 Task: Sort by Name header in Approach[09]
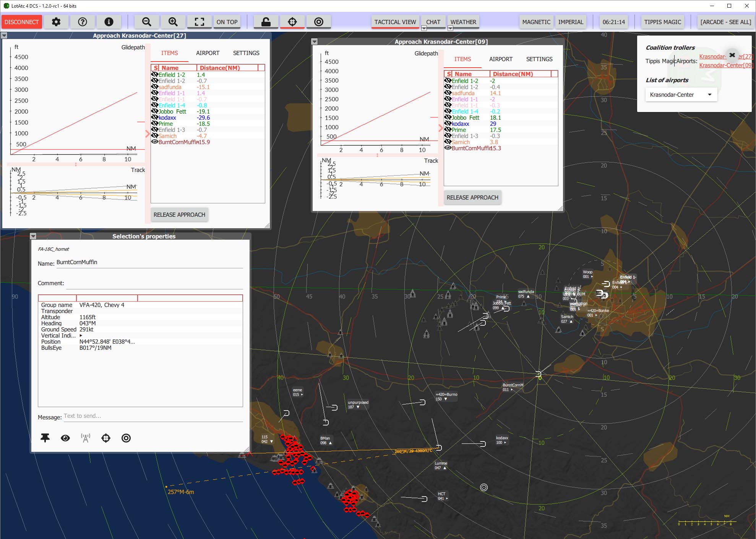click(x=471, y=74)
